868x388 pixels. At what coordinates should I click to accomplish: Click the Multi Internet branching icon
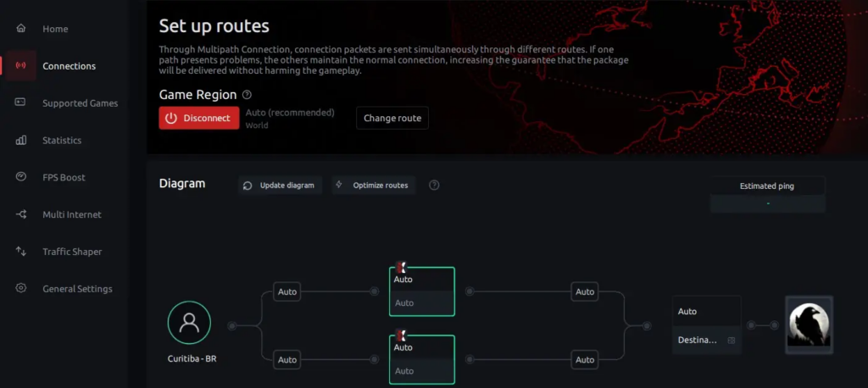pyautogui.click(x=21, y=214)
